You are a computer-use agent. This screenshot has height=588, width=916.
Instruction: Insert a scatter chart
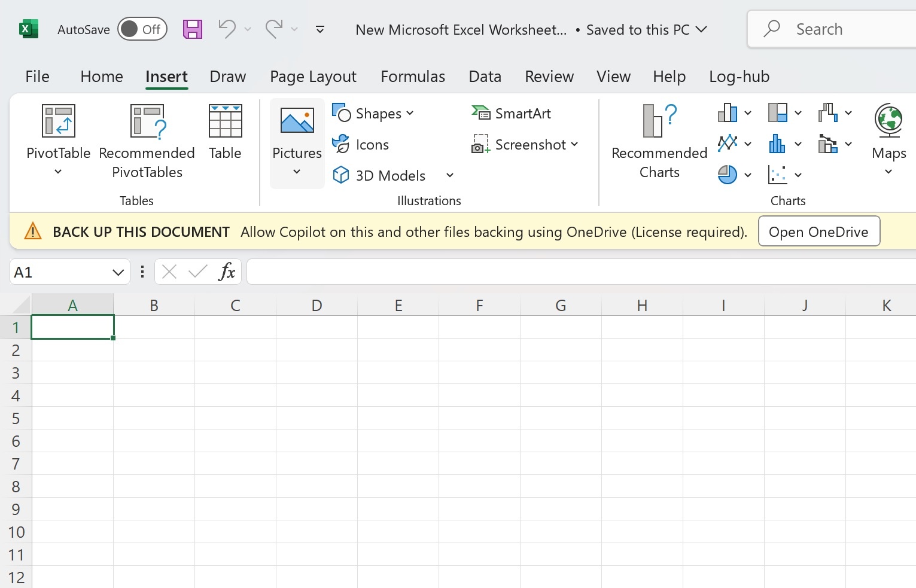[x=779, y=174]
